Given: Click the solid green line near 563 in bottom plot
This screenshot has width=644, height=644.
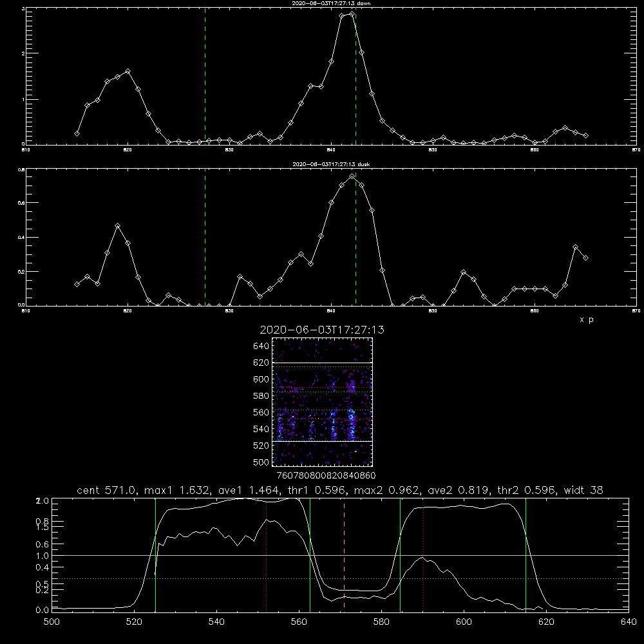Looking at the screenshot, I should tap(310, 554).
